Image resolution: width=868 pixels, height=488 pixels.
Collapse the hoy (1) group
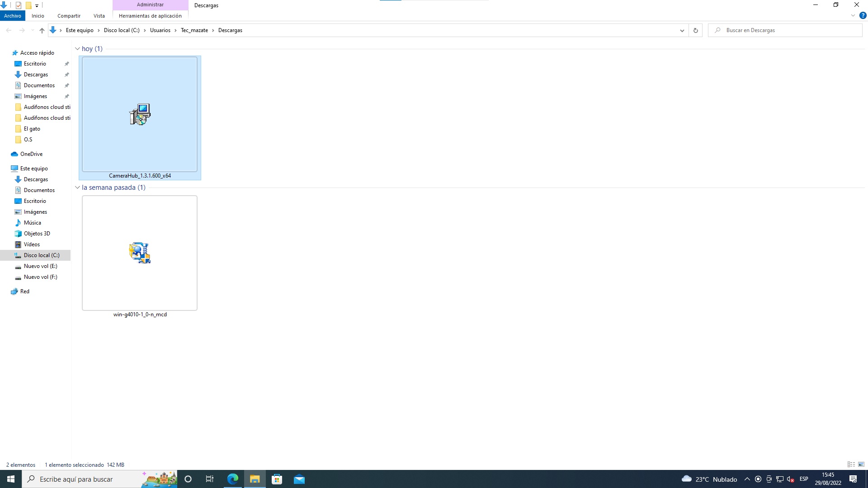(77, 49)
